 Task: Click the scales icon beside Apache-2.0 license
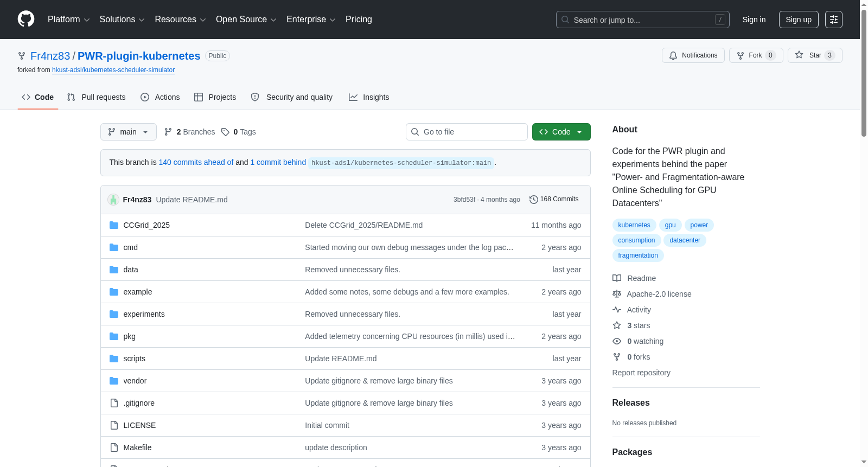(617, 294)
